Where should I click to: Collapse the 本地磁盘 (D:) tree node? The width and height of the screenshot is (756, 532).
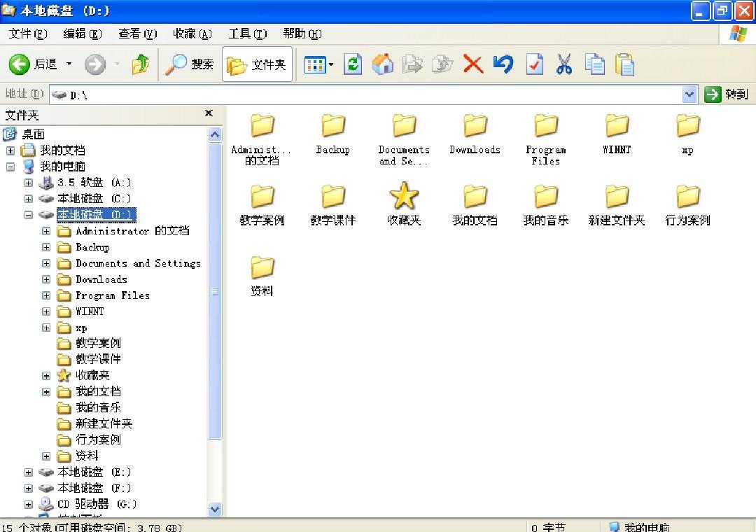click(29, 215)
